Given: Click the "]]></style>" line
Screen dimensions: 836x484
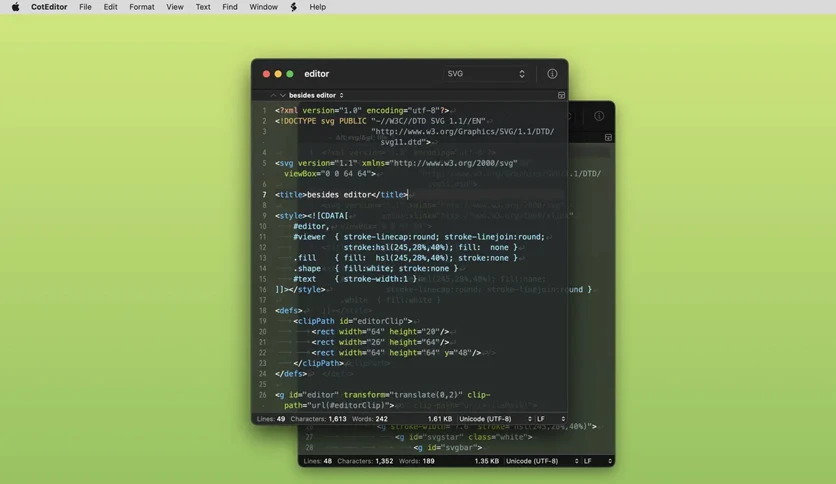Looking at the screenshot, I should (300, 290).
